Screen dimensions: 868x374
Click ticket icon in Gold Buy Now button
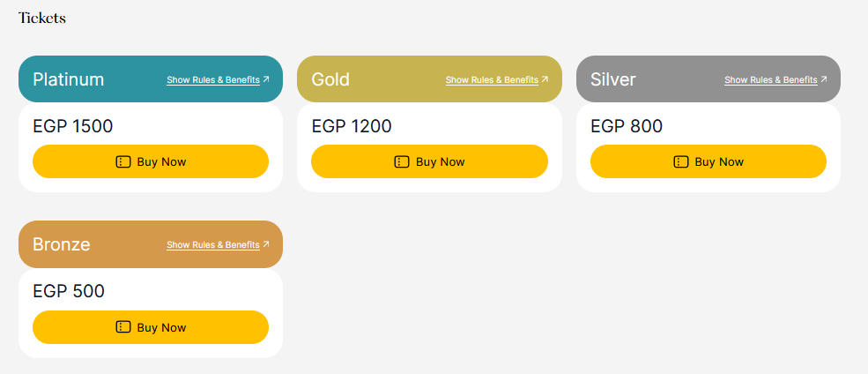pyautogui.click(x=401, y=161)
